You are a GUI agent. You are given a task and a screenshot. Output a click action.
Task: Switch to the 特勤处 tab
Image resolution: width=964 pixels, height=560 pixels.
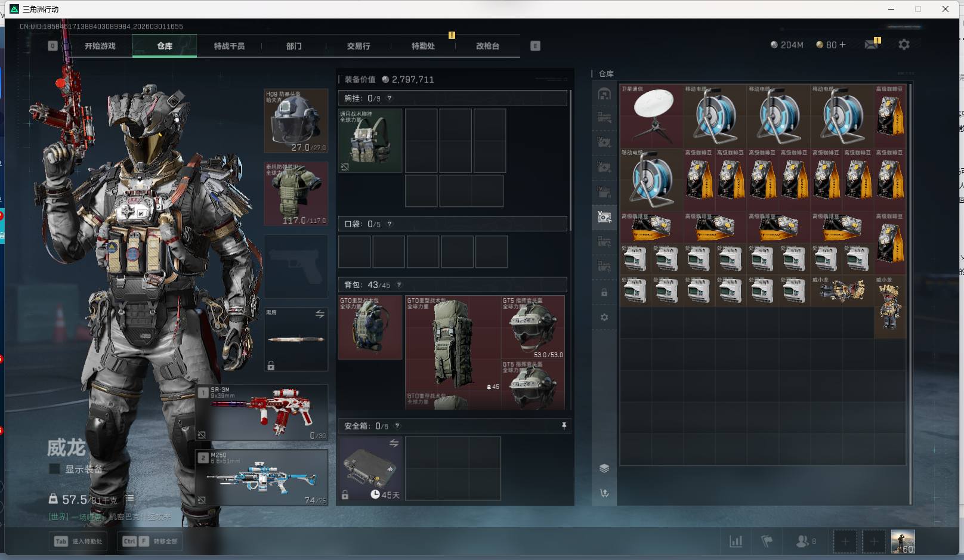pyautogui.click(x=423, y=46)
